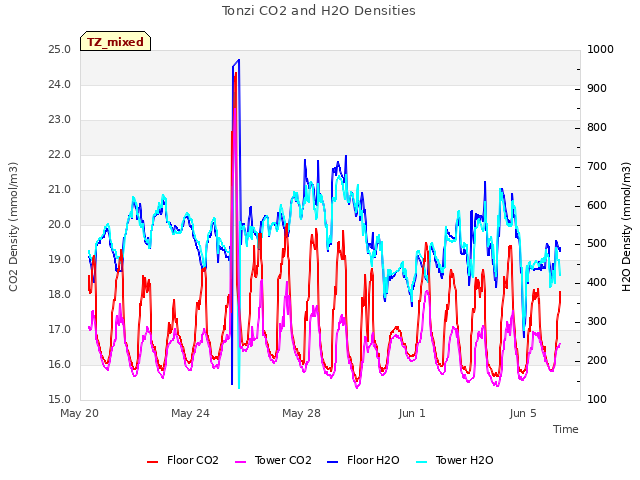The width and height of the screenshot is (640, 480).
Task: Click the magenta Tower CO2 legend swatch
Action: click(241, 462)
